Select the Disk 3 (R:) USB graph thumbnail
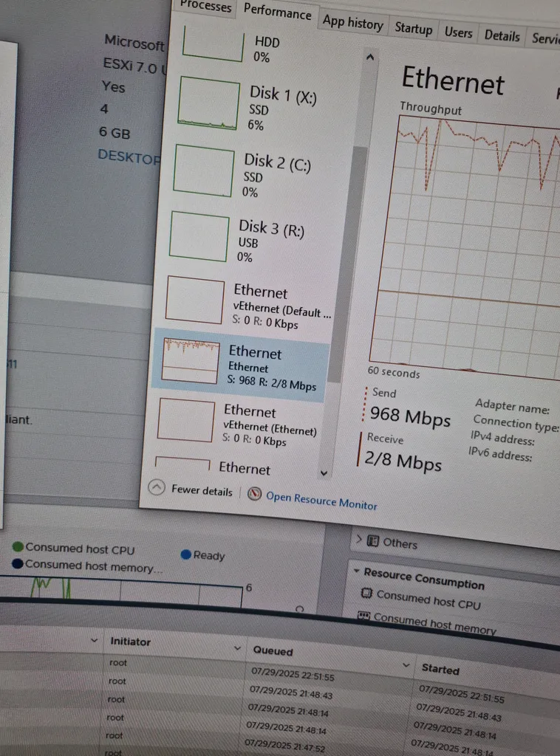Screen dimensions: 560x756 click(x=198, y=236)
